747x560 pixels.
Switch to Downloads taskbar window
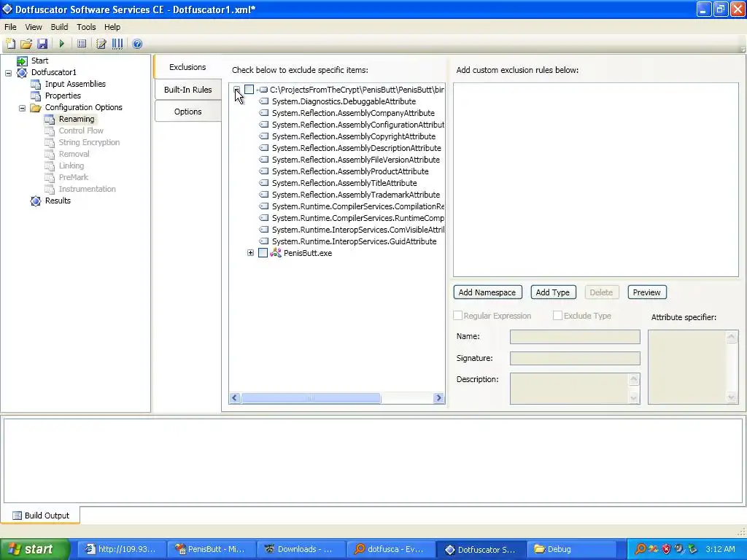(x=301, y=549)
